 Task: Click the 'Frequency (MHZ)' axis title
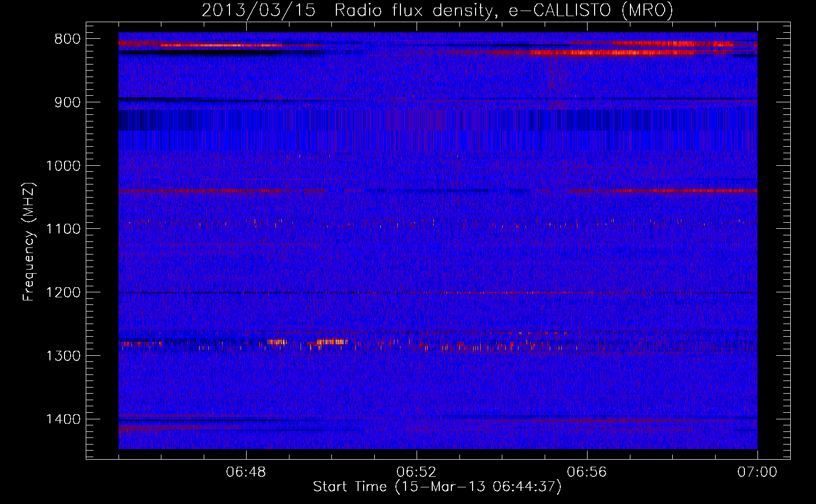click(x=29, y=242)
